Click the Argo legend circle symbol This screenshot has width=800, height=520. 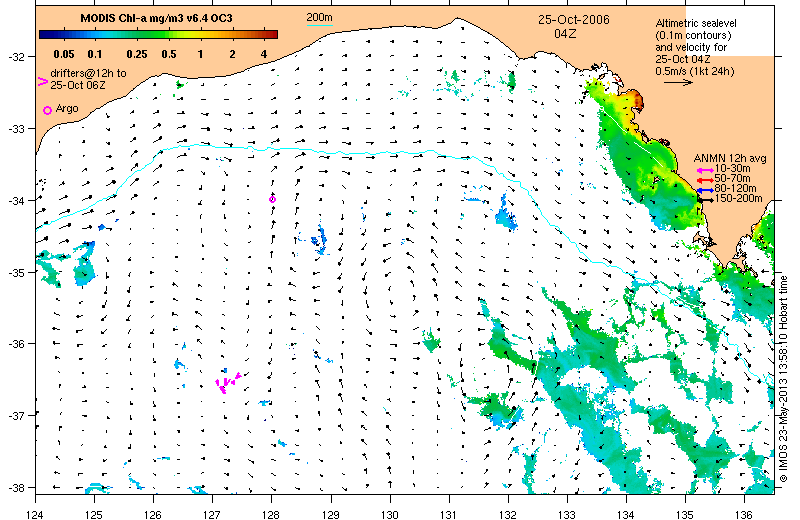[x=47, y=110]
